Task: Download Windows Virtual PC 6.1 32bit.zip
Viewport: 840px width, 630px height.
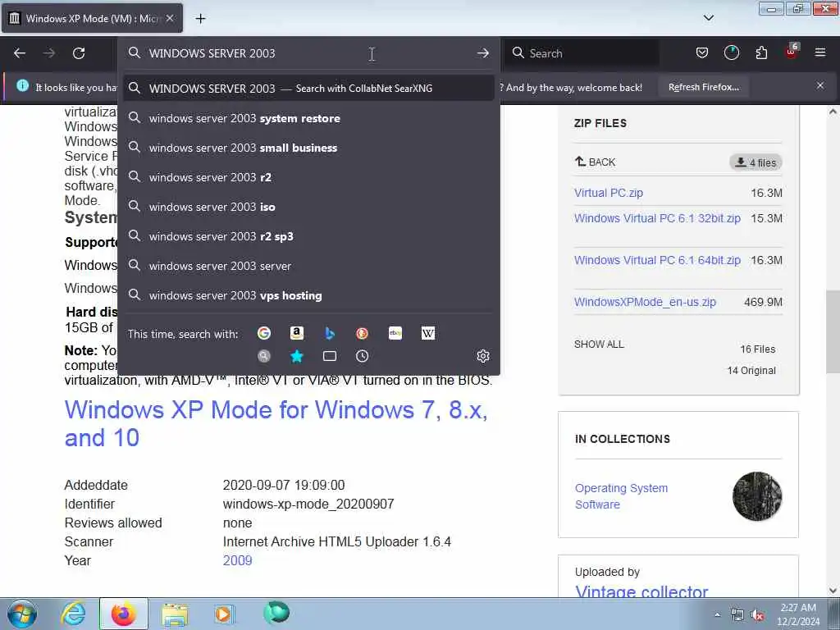Action: (x=657, y=218)
